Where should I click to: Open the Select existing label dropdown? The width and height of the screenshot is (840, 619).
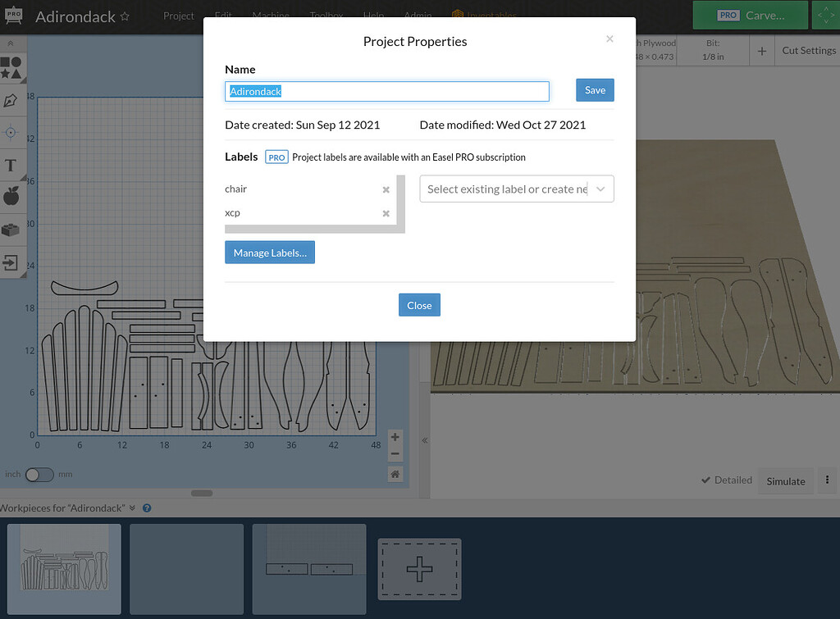516,189
